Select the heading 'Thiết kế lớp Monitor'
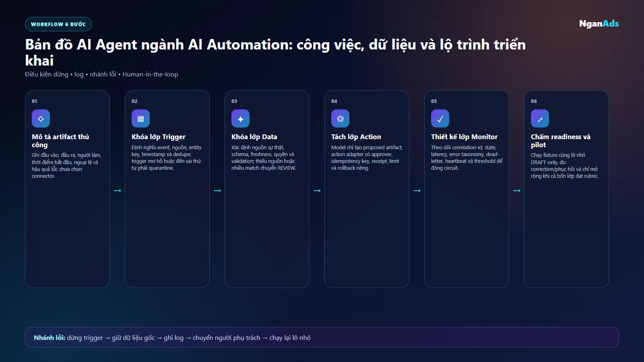 point(464,137)
